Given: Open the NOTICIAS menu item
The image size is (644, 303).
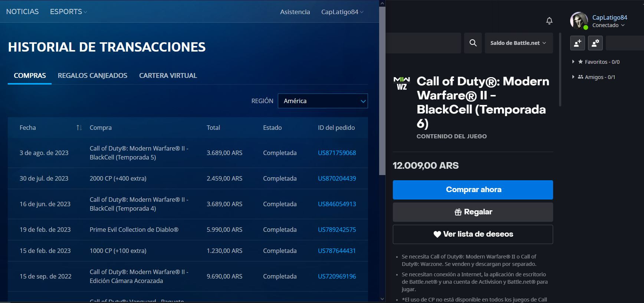Looking at the screenshot, I should pos(22,11).
